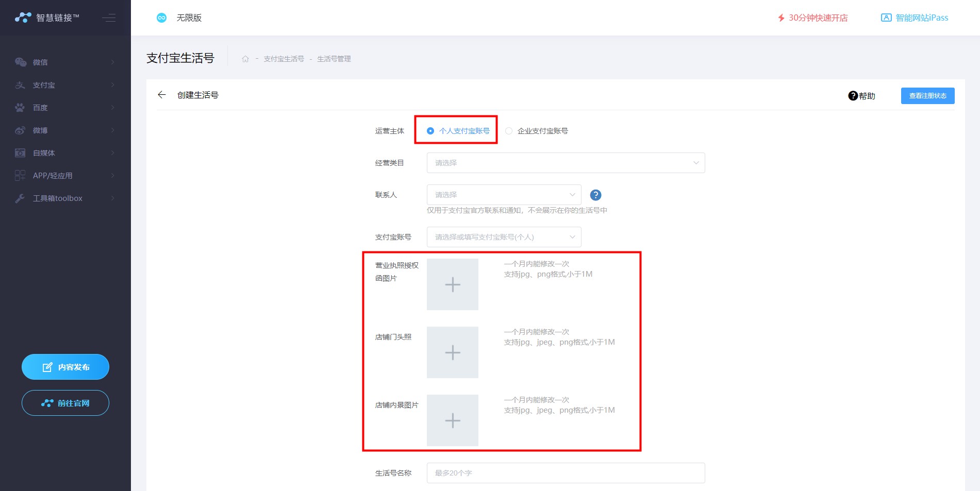This screenshot has width=980, height=491.
Task: Expand the 百度 menu chevron
Action: click(x=112, y=108)
